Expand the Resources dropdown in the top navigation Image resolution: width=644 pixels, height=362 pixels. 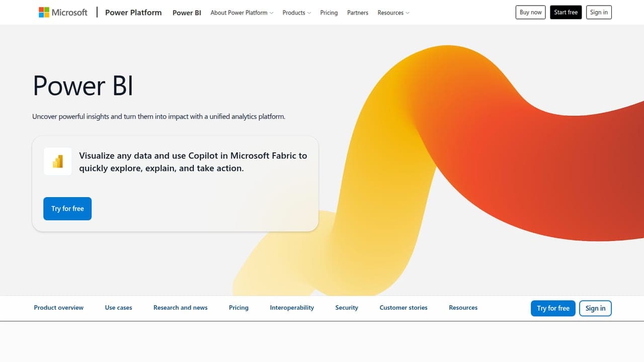[393, 13]
